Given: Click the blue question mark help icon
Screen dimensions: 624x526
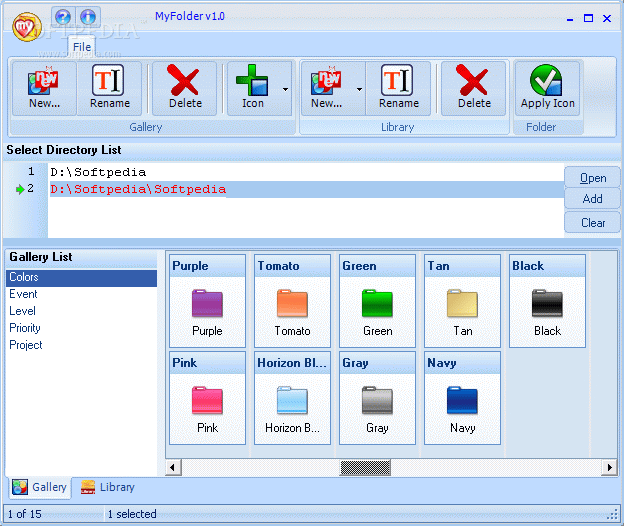Looking at the screenshot, I should click(x=63, y=17).
